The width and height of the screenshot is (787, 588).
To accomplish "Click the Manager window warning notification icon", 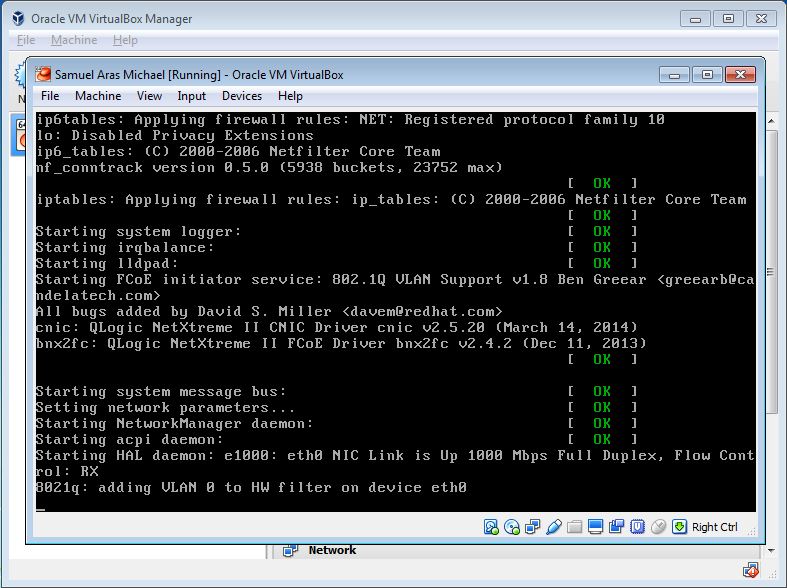I will pos(751,570).
